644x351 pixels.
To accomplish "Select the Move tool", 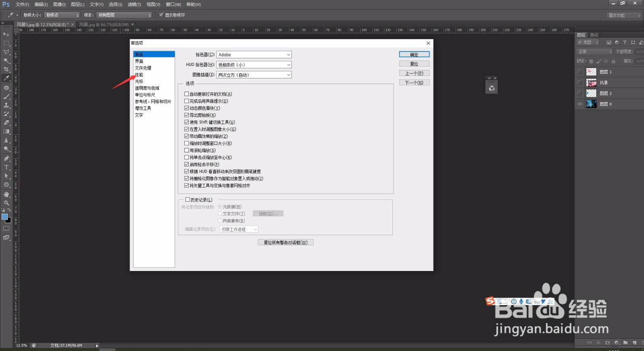I will (6, 34).
